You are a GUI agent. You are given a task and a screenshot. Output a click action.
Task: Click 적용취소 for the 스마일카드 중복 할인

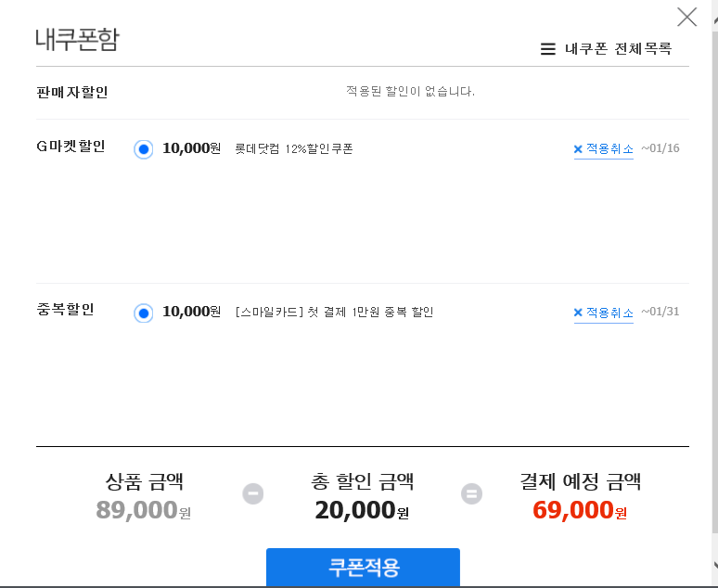[x=610, y=313]
